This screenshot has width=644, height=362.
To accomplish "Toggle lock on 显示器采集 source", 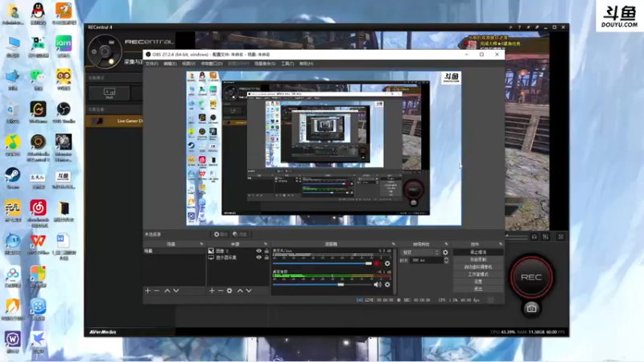I will pyautogui.click(x=266, y=257).
